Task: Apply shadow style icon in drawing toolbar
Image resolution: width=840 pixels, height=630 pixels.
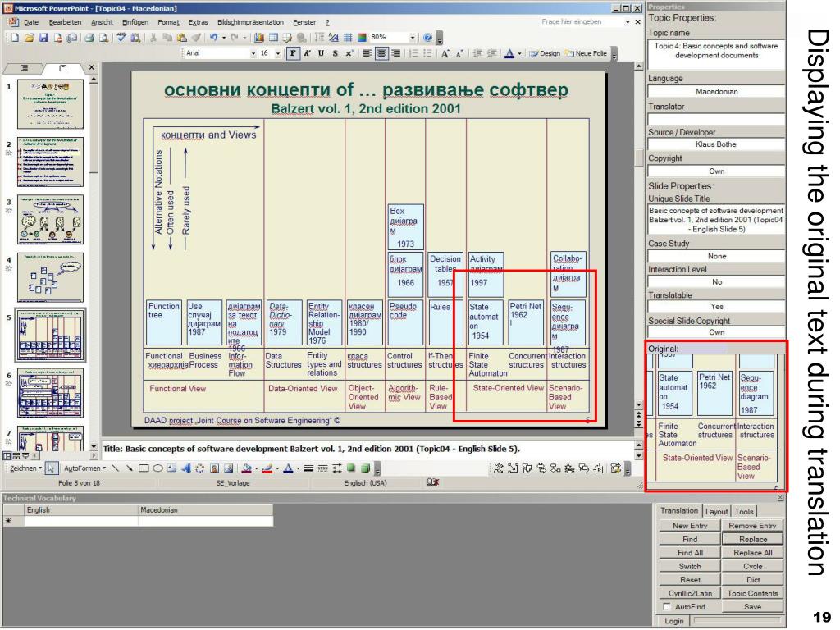Action: [351, 468]
